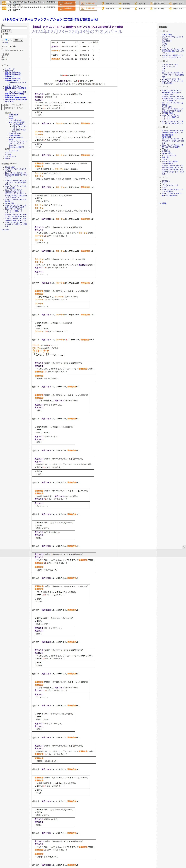186x868 pixels.
Task: Open the 直轄Virtualboss menu link
Action: pyautogui.click(x=12, y=96)
